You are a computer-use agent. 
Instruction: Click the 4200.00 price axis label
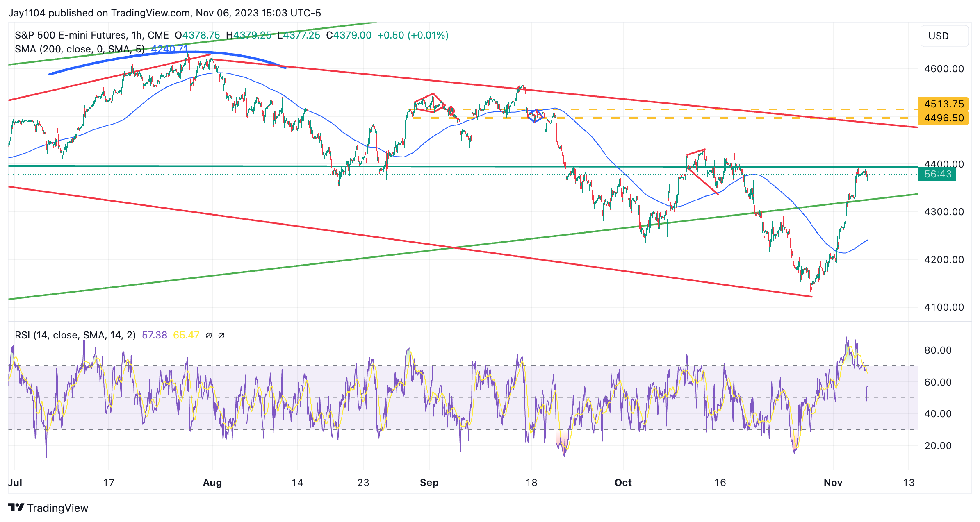[x=944, y=260]
